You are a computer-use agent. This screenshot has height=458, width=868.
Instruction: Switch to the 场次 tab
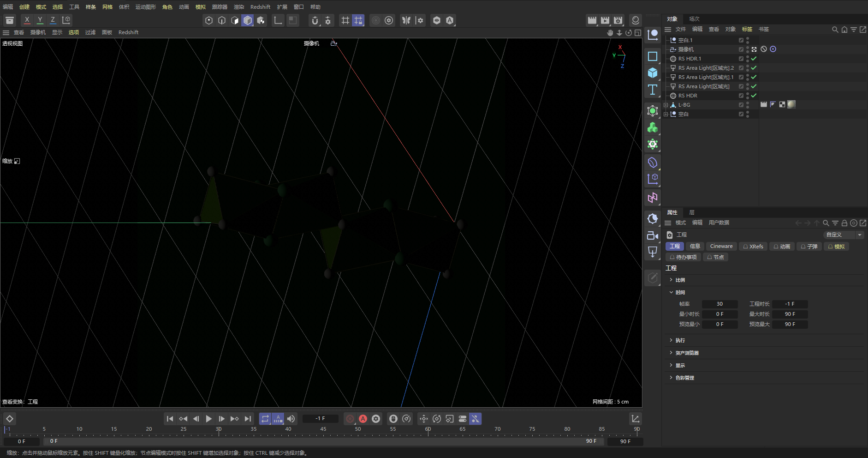point(694,19)
